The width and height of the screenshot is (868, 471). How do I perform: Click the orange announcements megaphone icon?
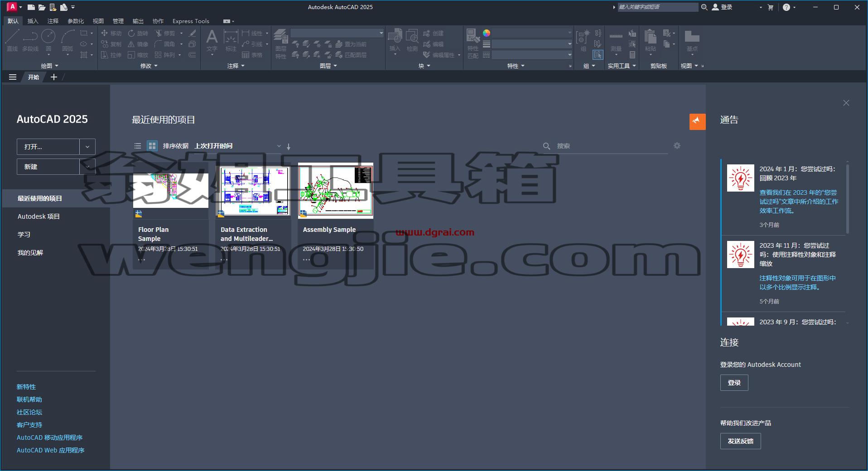pos(697,121)
